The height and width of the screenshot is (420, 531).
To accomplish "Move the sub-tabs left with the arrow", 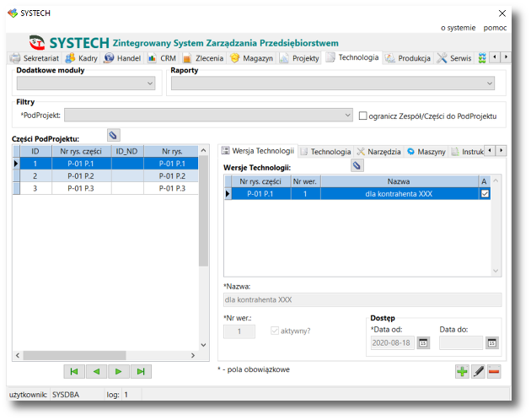I will 490,150.
